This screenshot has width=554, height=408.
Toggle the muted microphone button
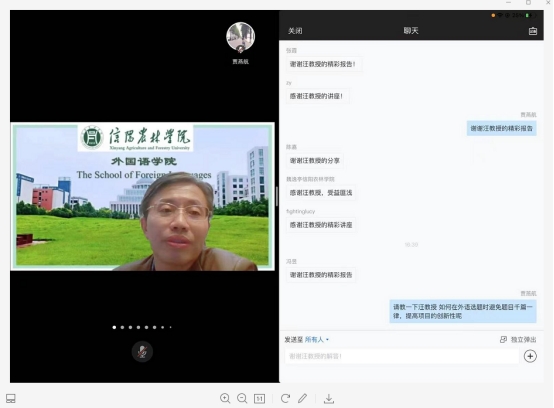coord(142,351)
